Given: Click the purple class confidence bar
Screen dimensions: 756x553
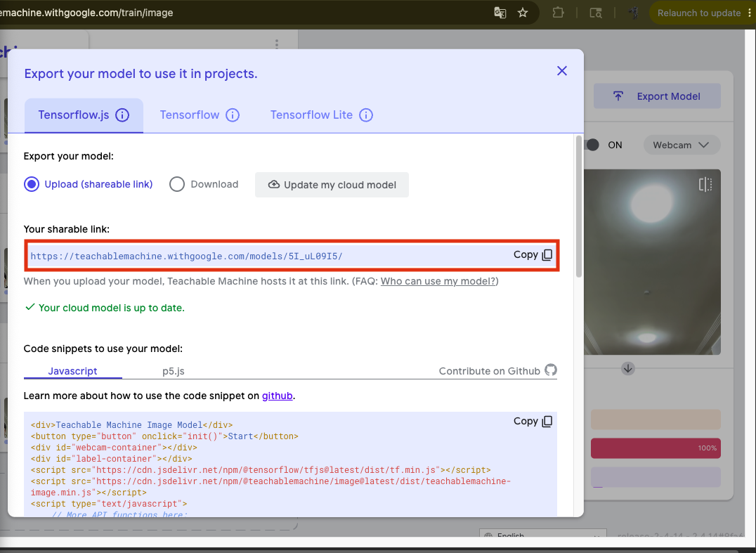Looking at the screenshot, I should tap(656, 477).
